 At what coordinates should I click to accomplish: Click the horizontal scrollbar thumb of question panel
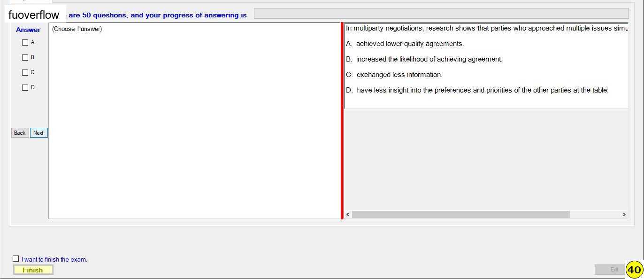tap(461, 215)
